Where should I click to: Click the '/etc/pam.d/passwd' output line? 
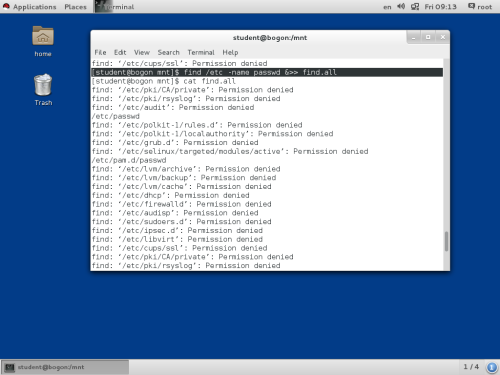tap(129, 160)
